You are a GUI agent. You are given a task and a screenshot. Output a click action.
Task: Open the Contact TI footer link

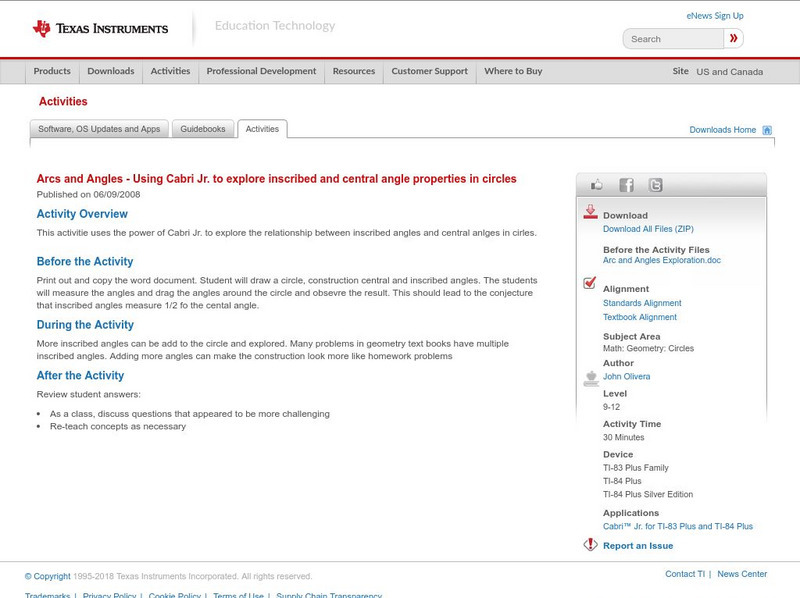coord(685,574)
